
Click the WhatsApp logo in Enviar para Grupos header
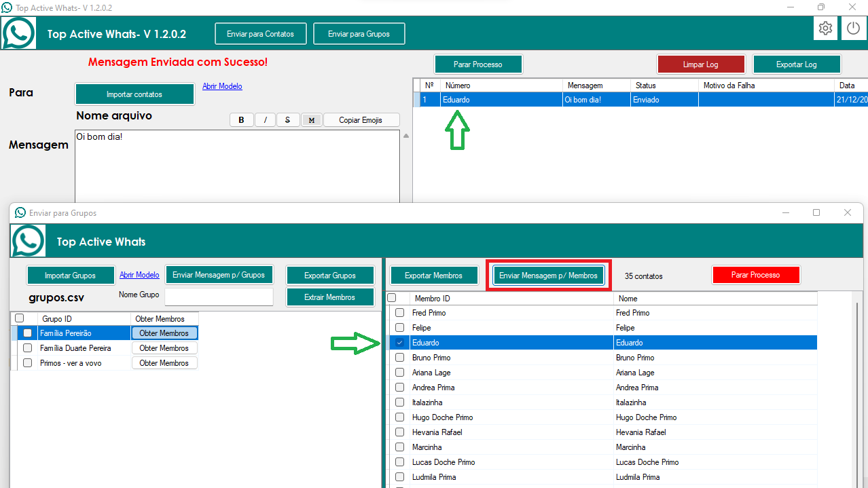29,241
